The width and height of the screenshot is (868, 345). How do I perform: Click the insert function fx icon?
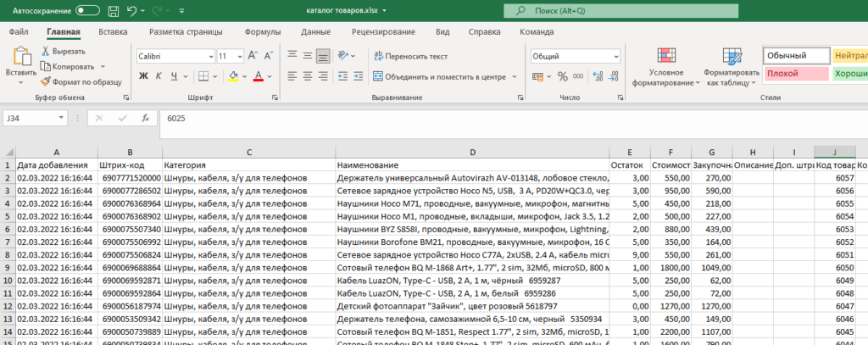coord(145,119)
